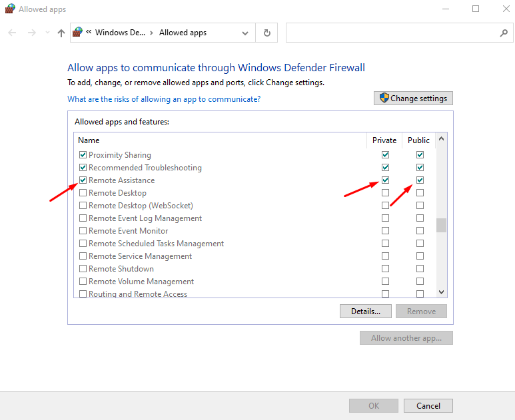Uncheck Remote Assistance name checkbox

click(x=83, y=180)
